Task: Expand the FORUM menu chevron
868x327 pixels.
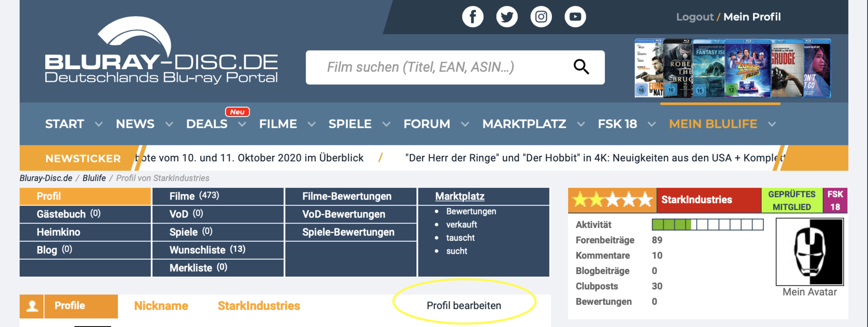Action: (x=465, y=124)
